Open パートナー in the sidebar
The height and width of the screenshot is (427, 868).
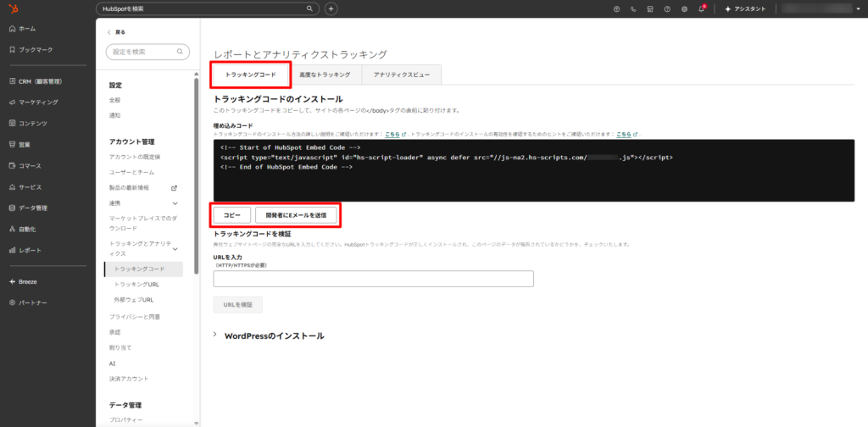(x=28, y=302)
